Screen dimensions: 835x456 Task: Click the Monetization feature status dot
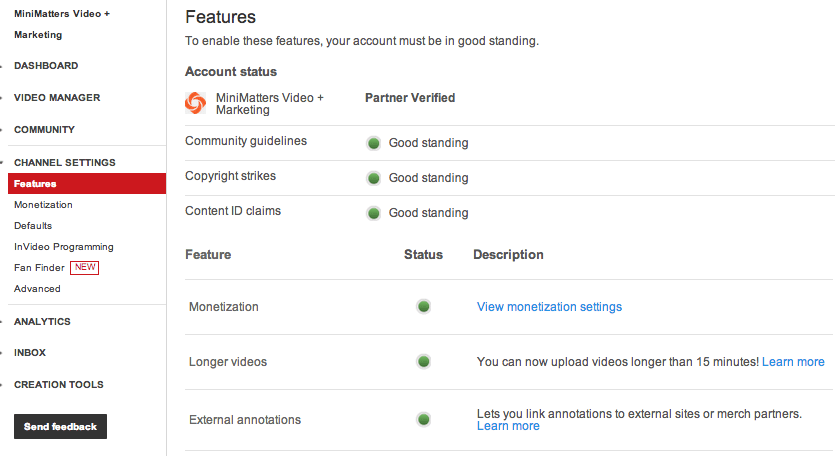pyautogui.click(x=423, y=307)
